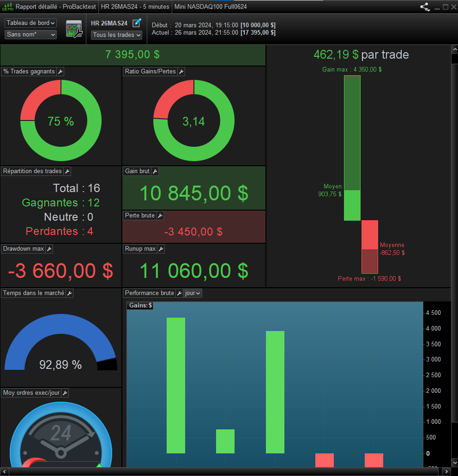This screenshot has width=458, height=476.
Task: Edit the HR 26MAS24 strategy icon
Action: (137, 23)
